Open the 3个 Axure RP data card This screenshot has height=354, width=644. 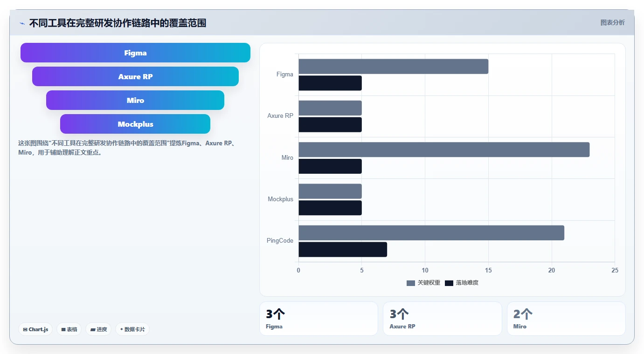[x=443, y=319]
